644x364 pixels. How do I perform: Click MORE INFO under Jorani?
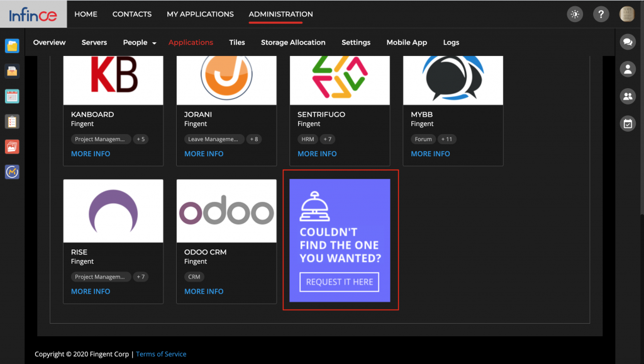pyautogui.click(x=204, y=154)
